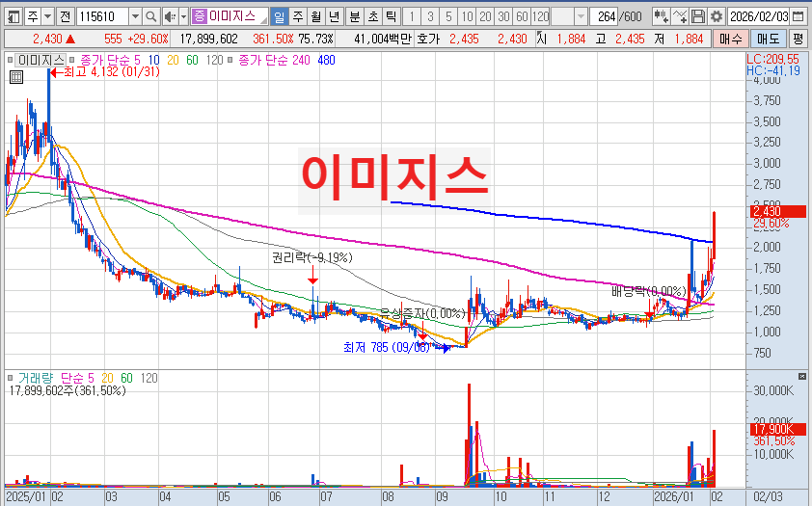Click the 매도 sell button
This screenshot has width=812, height=506.
click(x=768, y=39)
